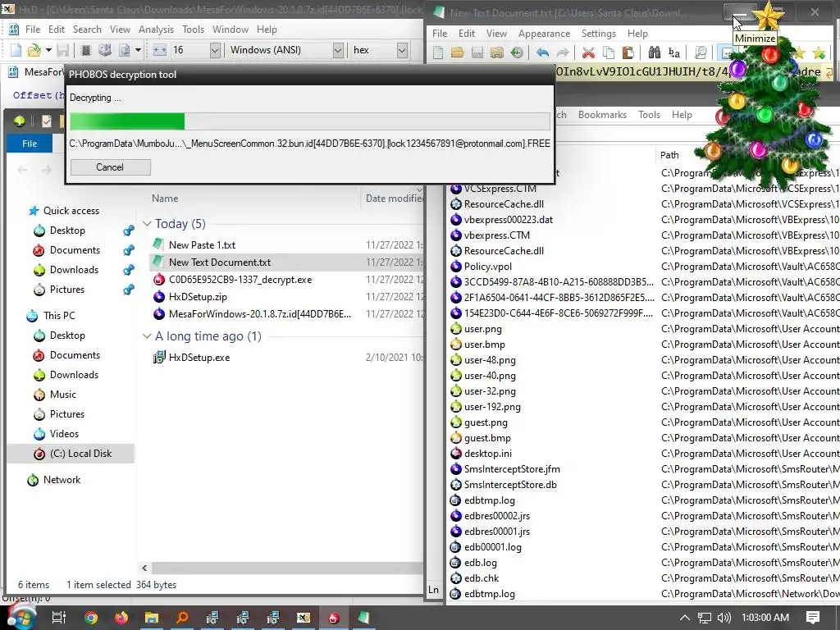Click orange Search magnifier icon on taskbar
The height and width of the screenshot is (630, 840).
click(182, 618)
